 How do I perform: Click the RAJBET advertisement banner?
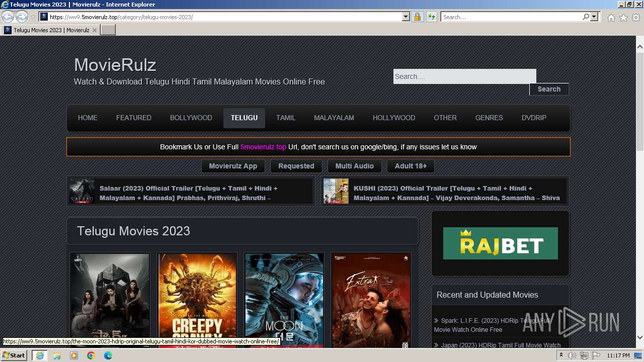501,243
